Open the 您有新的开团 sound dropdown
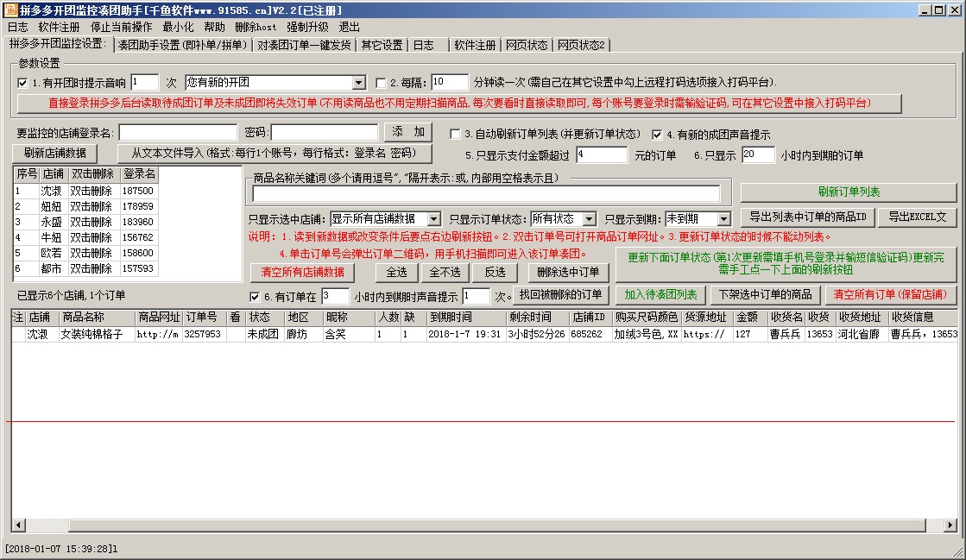This screenshot has height=560, width=966. [x=358, y=83]
